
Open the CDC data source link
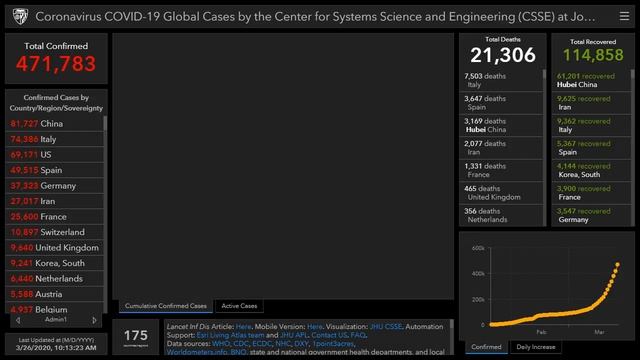pos(241,344)
